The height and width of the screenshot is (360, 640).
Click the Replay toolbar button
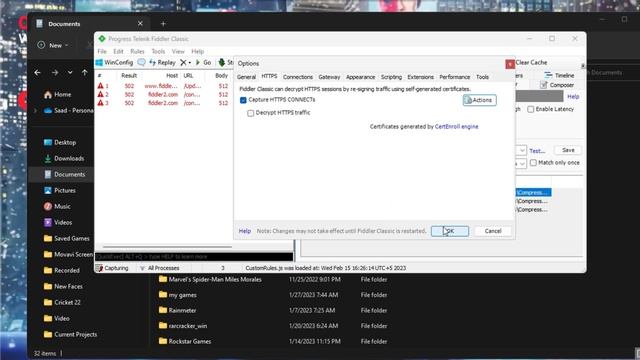pos(162,62)
